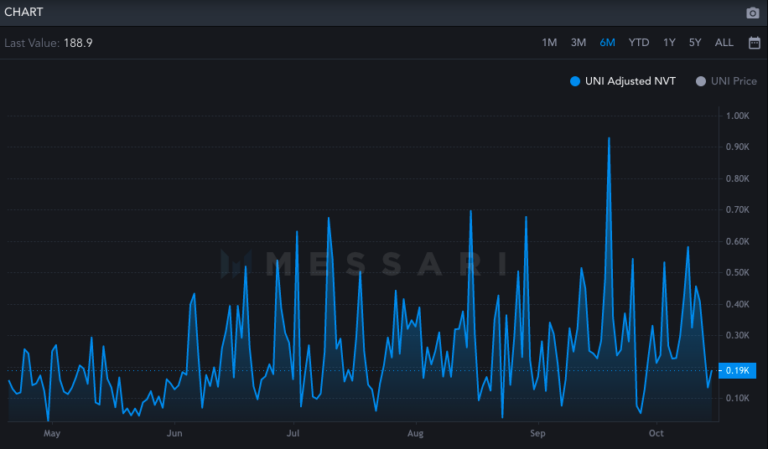This screenshot has height=449, width=768.
Task: Click the 0.50K y-axis label
Action: point(737,273)
